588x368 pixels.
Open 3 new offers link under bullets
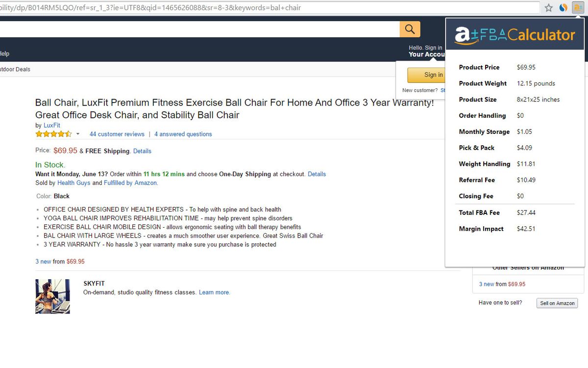(x=43, y=262)
